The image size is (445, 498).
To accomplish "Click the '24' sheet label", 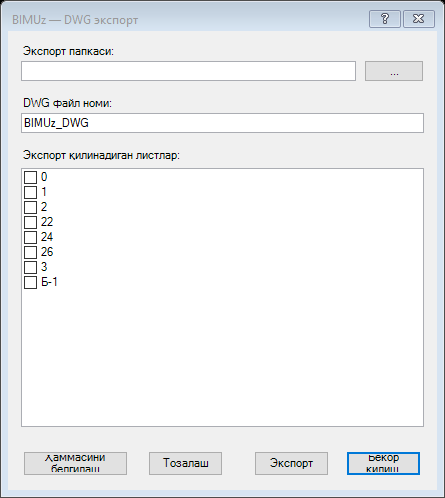I will 47,237.
